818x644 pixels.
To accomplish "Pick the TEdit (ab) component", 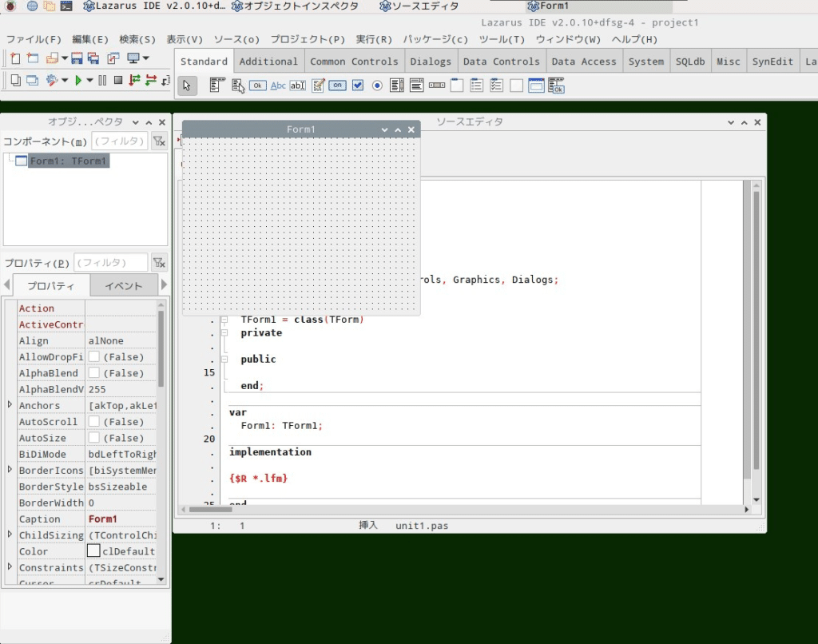I will (297, 85).
